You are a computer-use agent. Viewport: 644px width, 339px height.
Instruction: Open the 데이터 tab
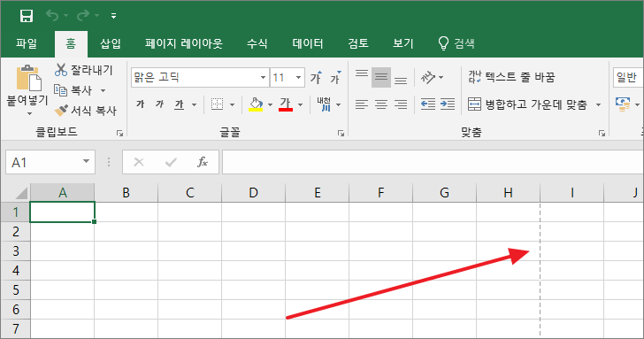pyautogui.click(x=308, y=43)
